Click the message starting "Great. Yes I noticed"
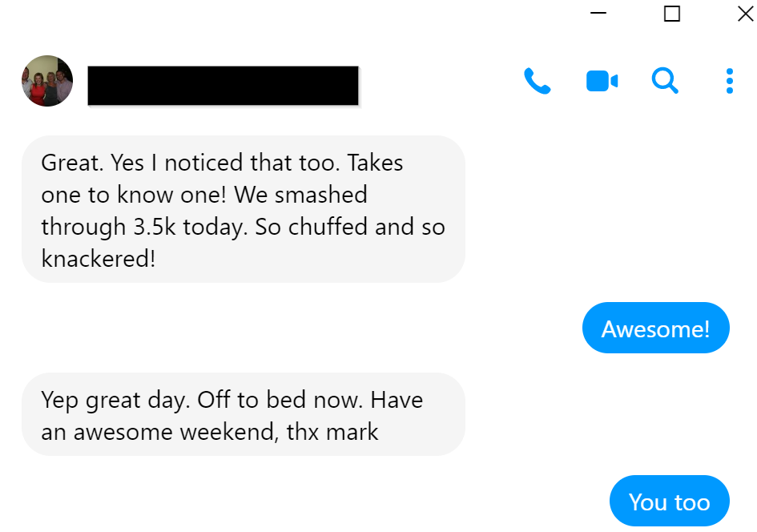This screenshot has height=532, width=757. [243, 209]
